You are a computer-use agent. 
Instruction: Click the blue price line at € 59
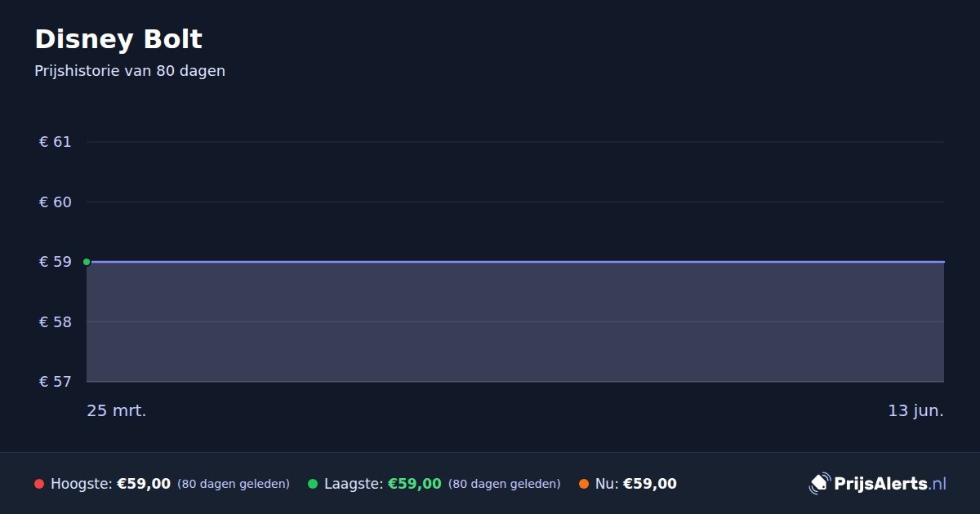point(515,262)
